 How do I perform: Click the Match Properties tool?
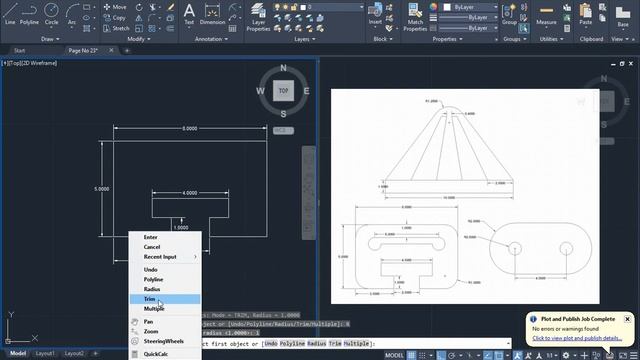[415, 16]
